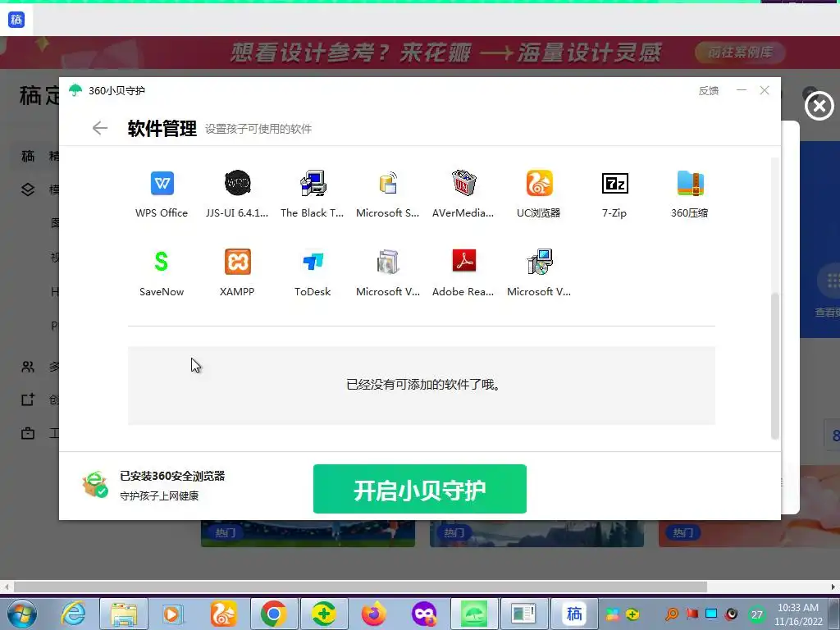Open Internet Explorer from the taskbar
The image size is (840, 630).
click(73, 614)
